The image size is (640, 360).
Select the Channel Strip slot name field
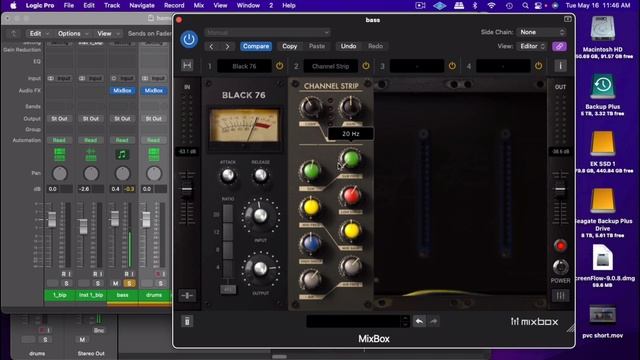pos(331,66)
